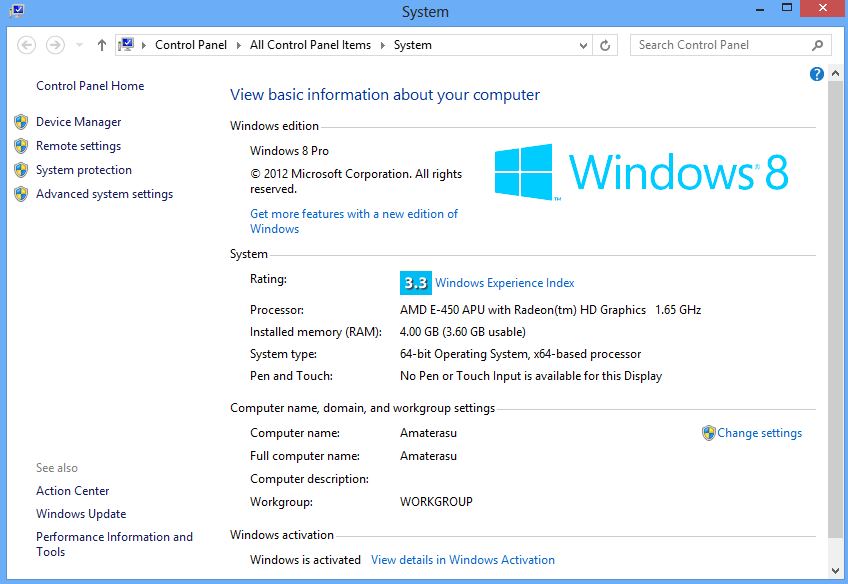Screen dimensions: 848x584
Task: Open Windows Experience Index link
Action: coord(505,283)
